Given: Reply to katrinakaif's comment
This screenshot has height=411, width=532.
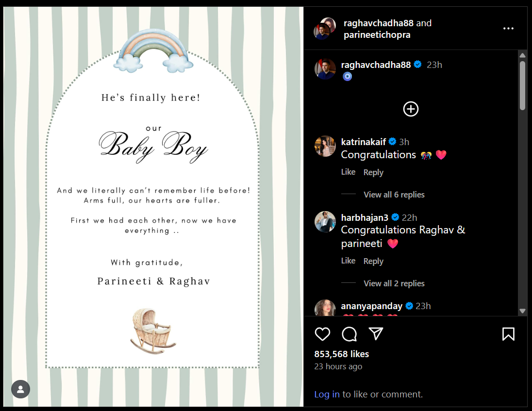Looking at the screenshot, I should click(x=373, y=172).
